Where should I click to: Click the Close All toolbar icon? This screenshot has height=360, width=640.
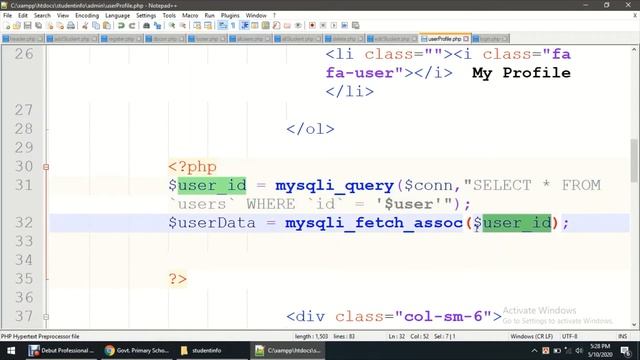coord(60,26)
